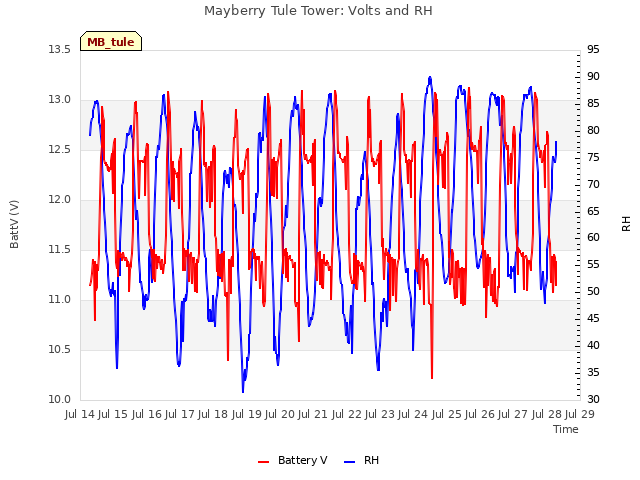
Task: Click the 30 right axis tick label
Action: [593, 400]
